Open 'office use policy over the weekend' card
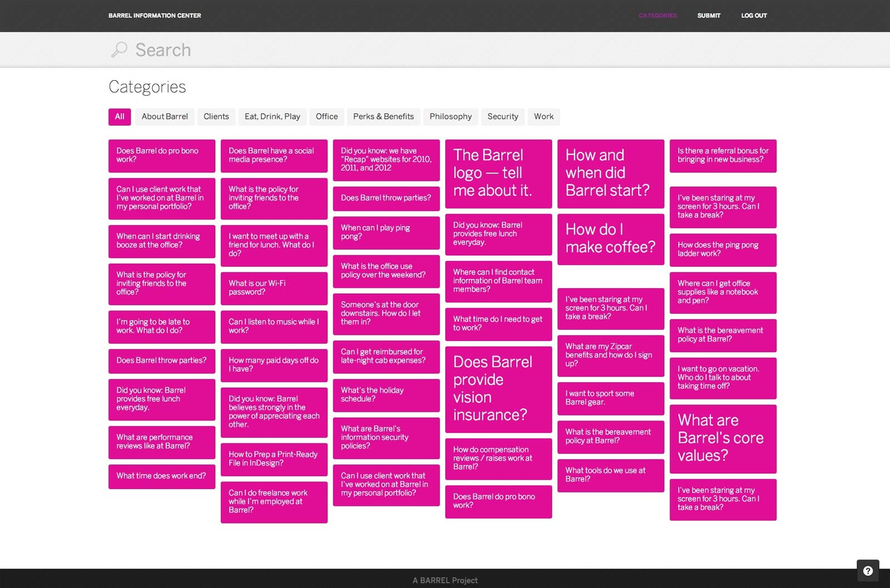Screen dimensions: 890x588 click(x=387, y=271)
